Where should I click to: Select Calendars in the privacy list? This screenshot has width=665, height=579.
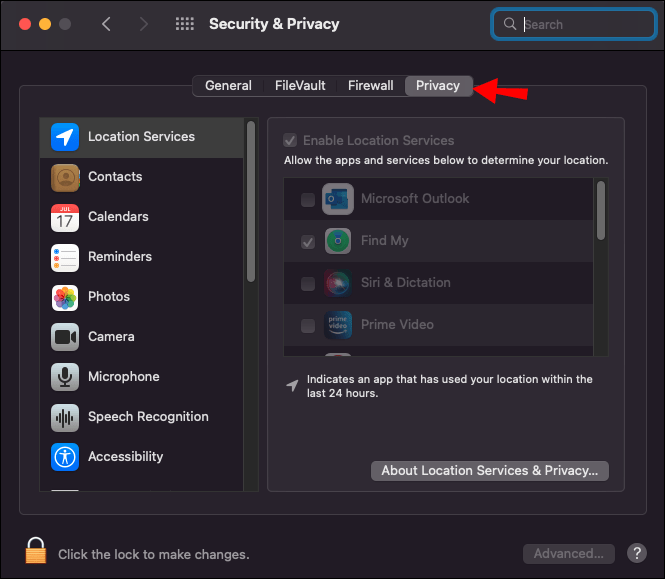[142, 217]
